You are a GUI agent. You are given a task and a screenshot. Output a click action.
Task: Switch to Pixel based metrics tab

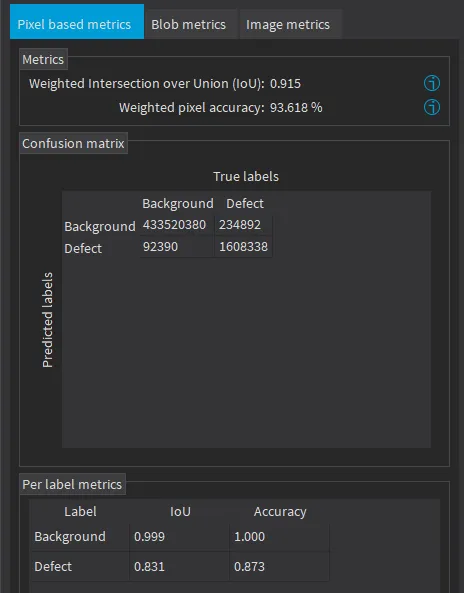click(x=77, y=22)
